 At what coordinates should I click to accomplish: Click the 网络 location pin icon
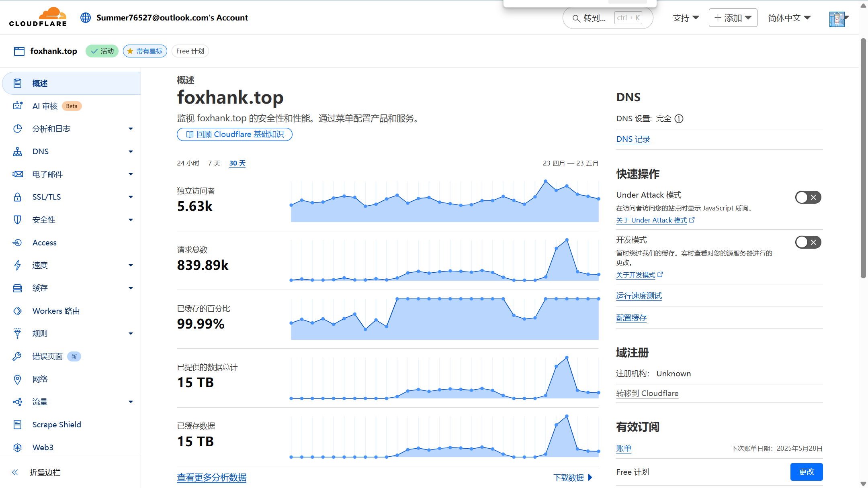[17, 379]
